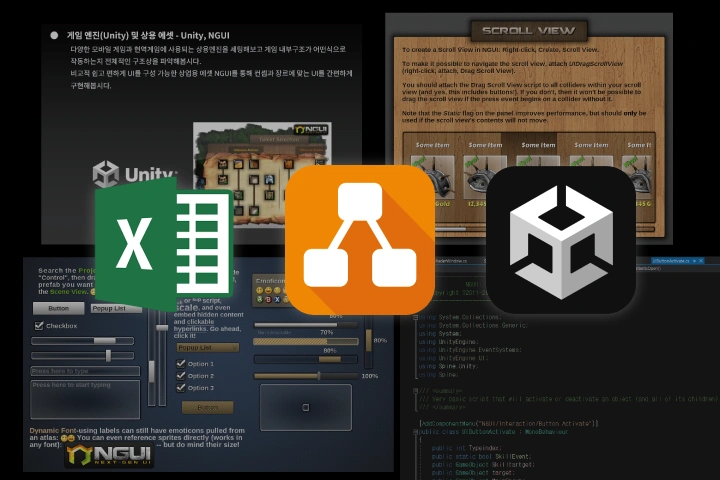Collapse the 'using System.Collections' code block
This screenshot has height=480, width=720.
pos(416,317)
